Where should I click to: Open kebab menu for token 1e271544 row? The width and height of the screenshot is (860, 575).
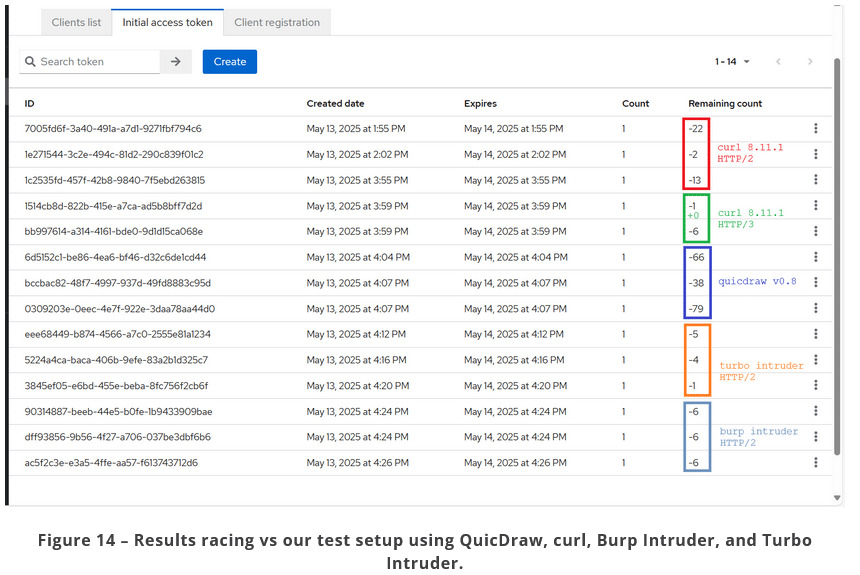[x=816, y=155]
